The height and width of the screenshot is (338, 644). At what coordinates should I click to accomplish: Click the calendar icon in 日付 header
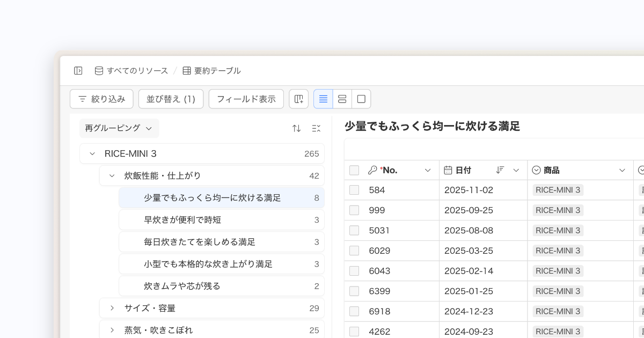click(x=448, y=170)
